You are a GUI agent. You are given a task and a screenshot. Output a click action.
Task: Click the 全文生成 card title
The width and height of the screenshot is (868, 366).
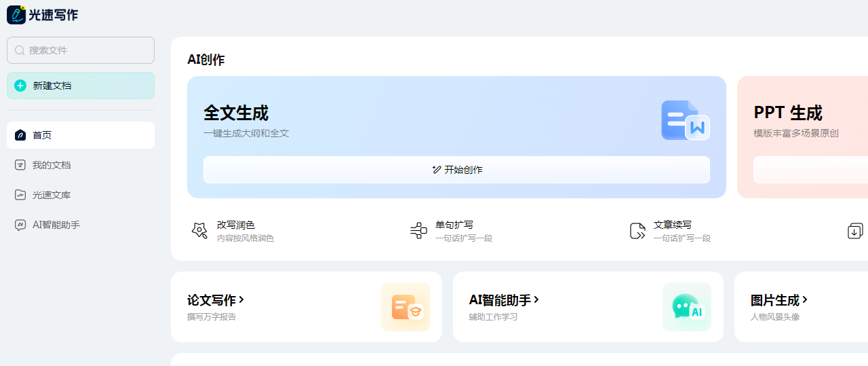tap(236, 113)
